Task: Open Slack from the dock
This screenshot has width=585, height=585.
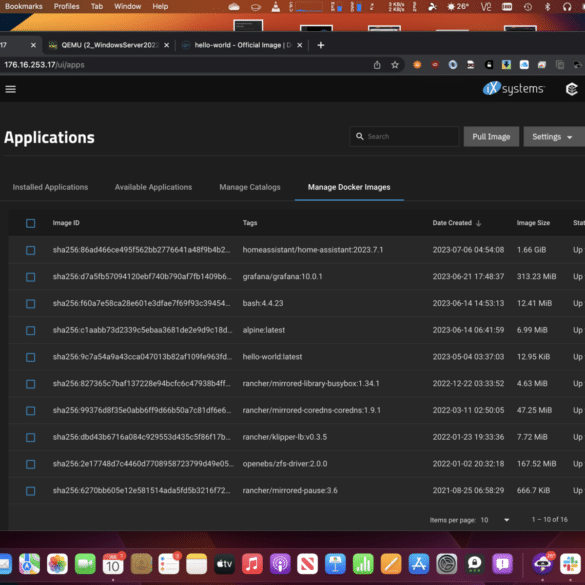Action: tap(570, 564)
